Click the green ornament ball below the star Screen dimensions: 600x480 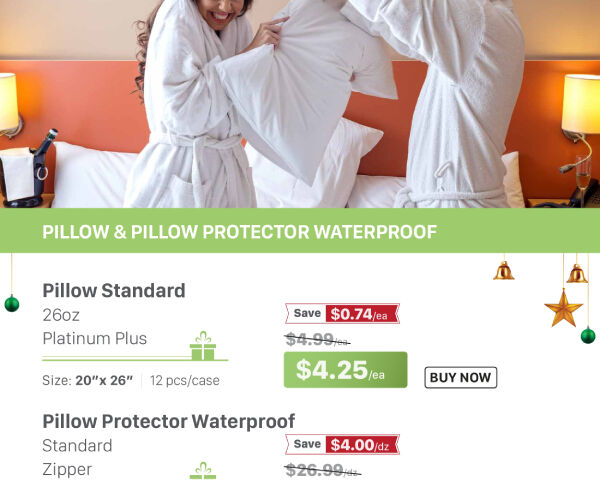point(588,335)
